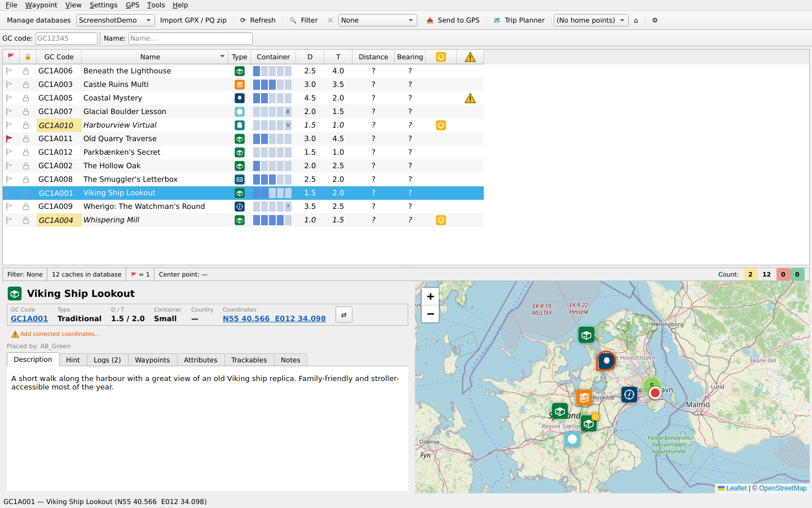Open the File menu

(11, 5)
